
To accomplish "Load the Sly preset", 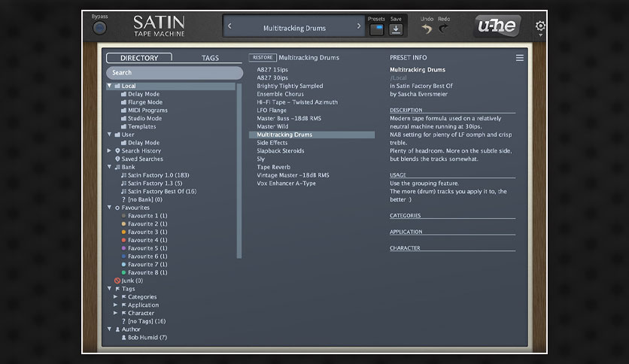I will (x=261, y=159).
